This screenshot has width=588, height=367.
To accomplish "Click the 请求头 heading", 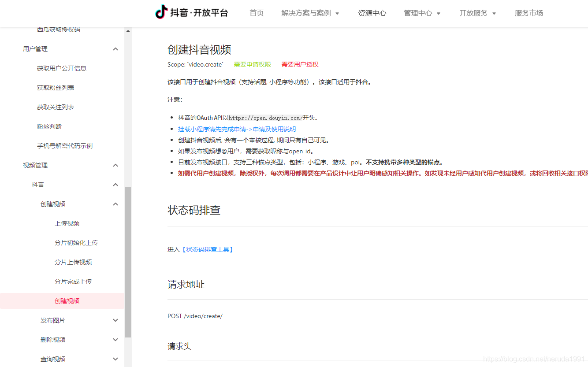I will 179,346.
